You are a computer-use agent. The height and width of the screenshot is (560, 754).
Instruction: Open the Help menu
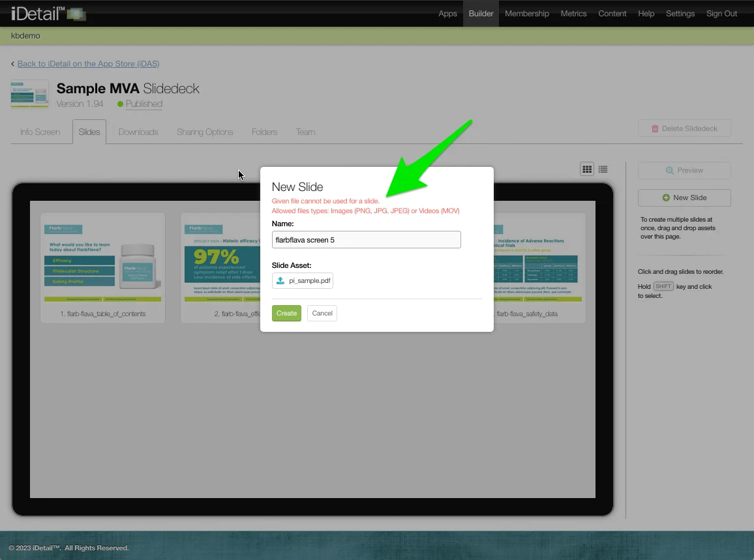(x=646, y=14)
